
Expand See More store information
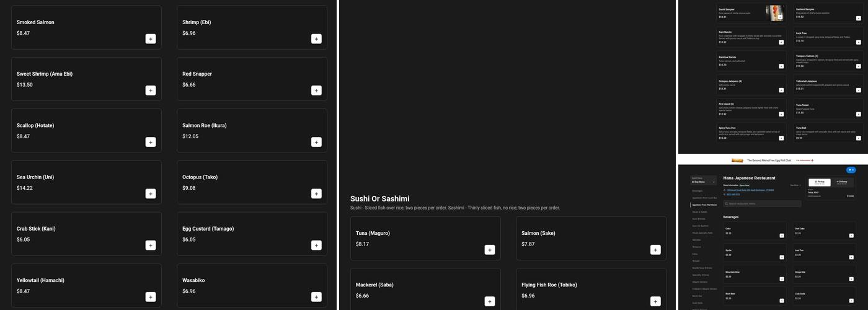(795, 185)
